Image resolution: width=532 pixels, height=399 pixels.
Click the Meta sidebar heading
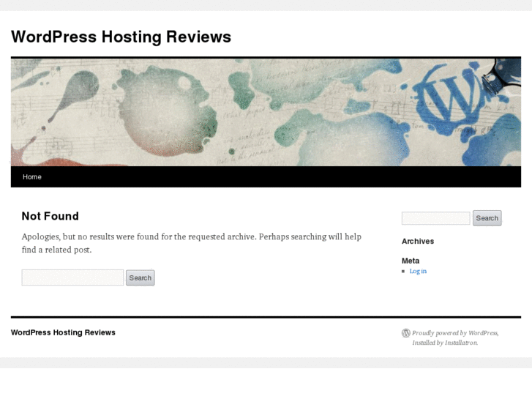pyautogui.click(x=411, y=261)
